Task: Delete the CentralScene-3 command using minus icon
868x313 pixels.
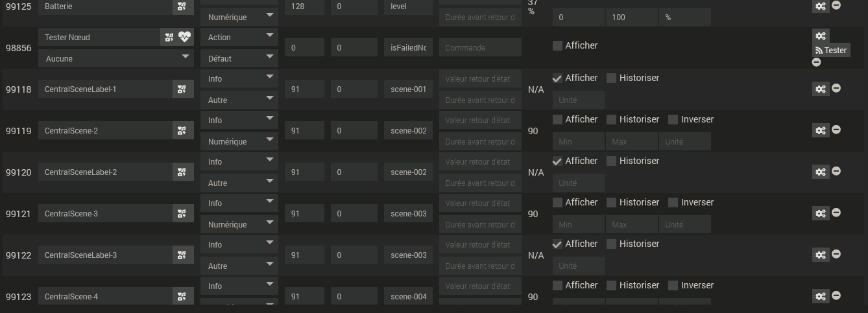Action: (x=836, y=213)
